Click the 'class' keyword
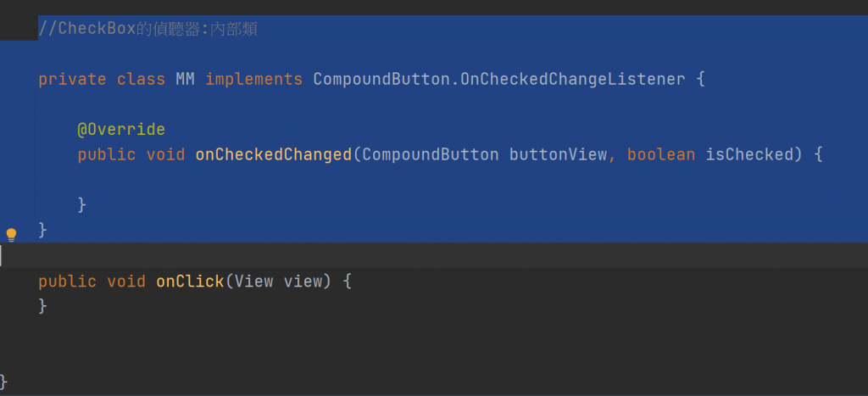 pyautogui.click(x=142, y=80)
